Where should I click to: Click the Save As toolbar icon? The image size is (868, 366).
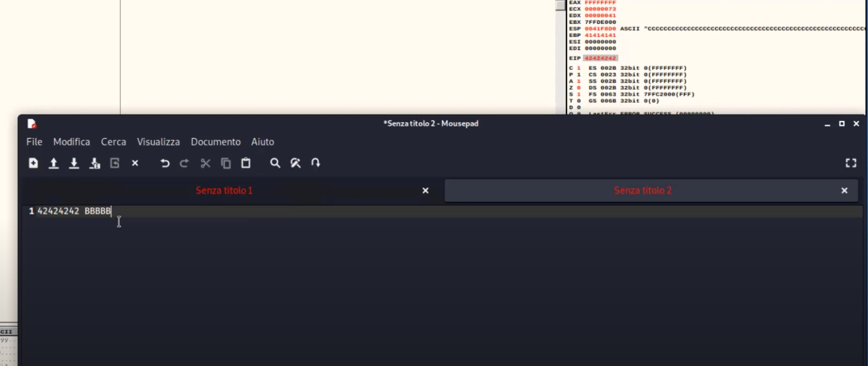(x=95, y=163)
